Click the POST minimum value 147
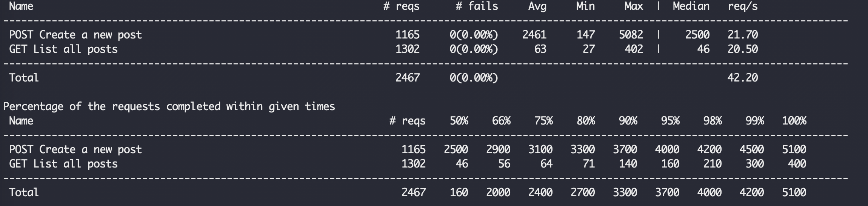868x206 pixels. (x=585, y=35)
